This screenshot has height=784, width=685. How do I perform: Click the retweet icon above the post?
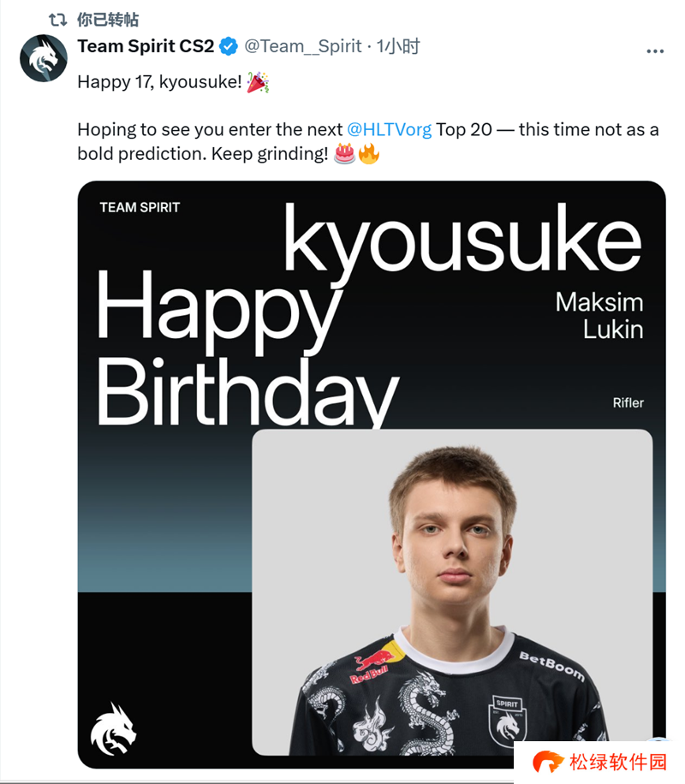tap(57, 20)
